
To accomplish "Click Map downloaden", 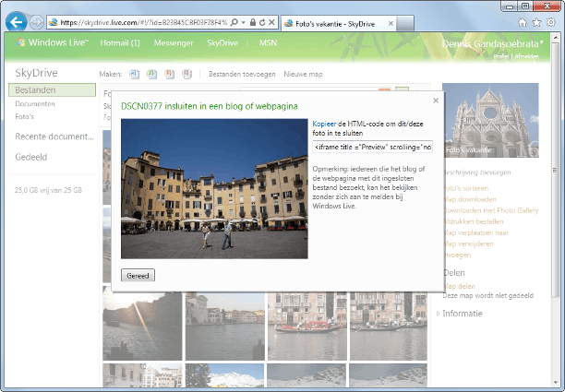I will tap(470, 199).
